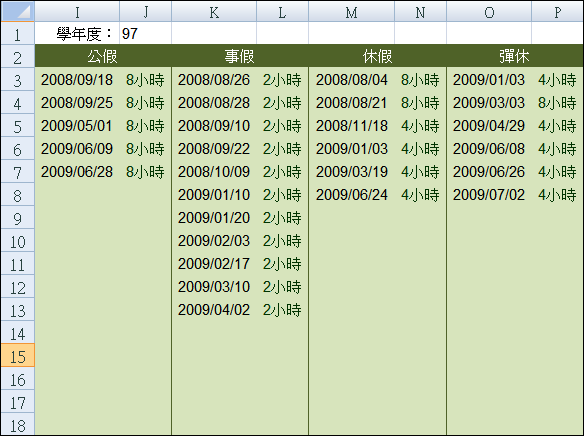
Task: Select date cell 2009/01/10
Action: click(x=214, y=195)
